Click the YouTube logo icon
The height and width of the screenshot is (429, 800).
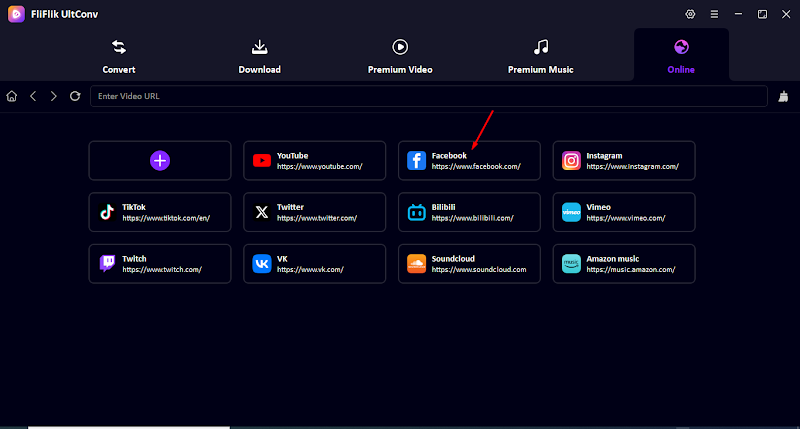(262, 161)
